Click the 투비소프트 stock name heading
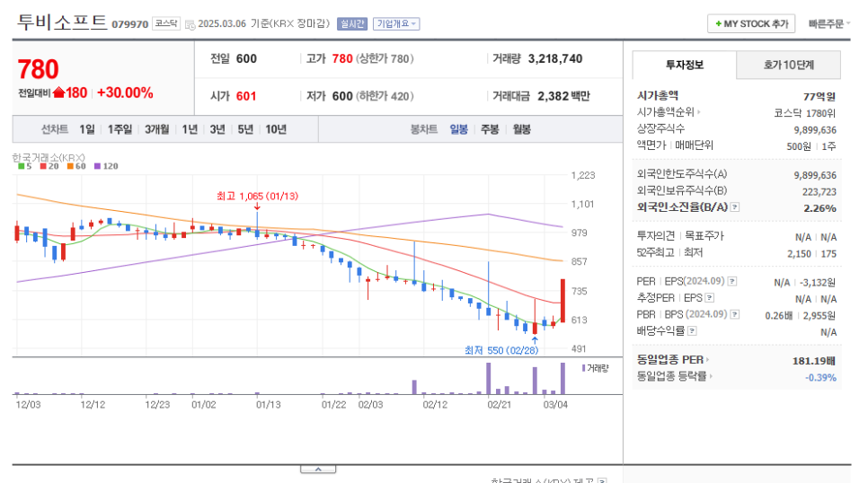Viewport: 868px width, 483px height. [x=62, y=22]
